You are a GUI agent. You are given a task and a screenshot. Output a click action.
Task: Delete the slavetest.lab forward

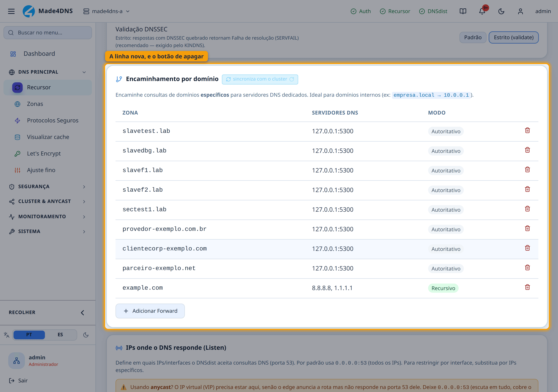pos(527,130)
